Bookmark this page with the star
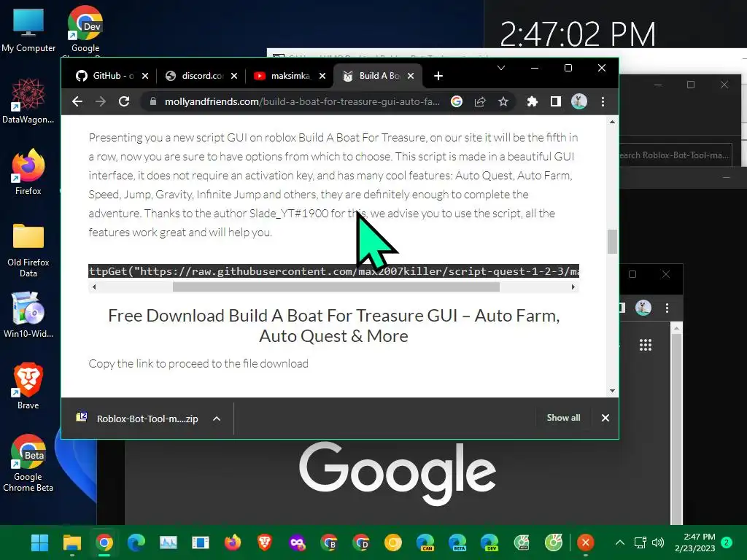 [503, 101]
